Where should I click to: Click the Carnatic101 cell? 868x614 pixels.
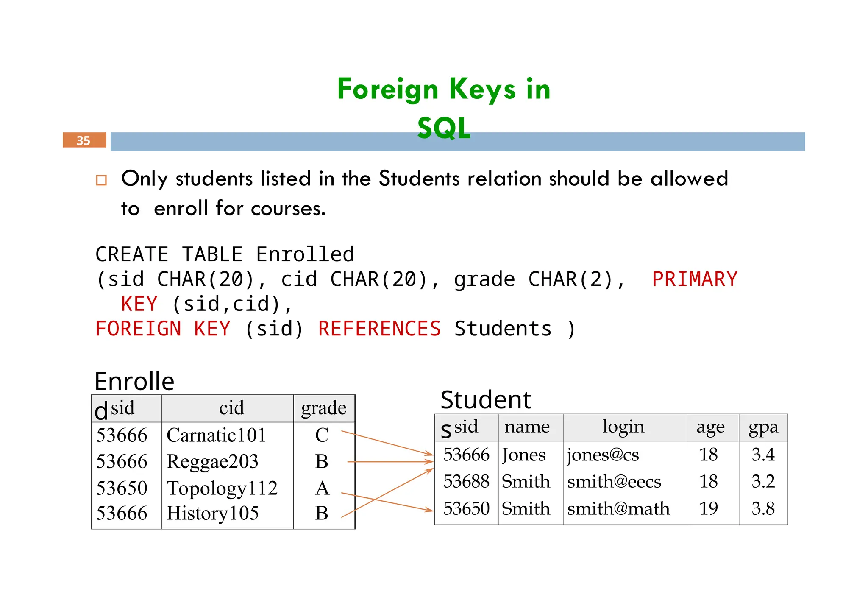[216, 435]
